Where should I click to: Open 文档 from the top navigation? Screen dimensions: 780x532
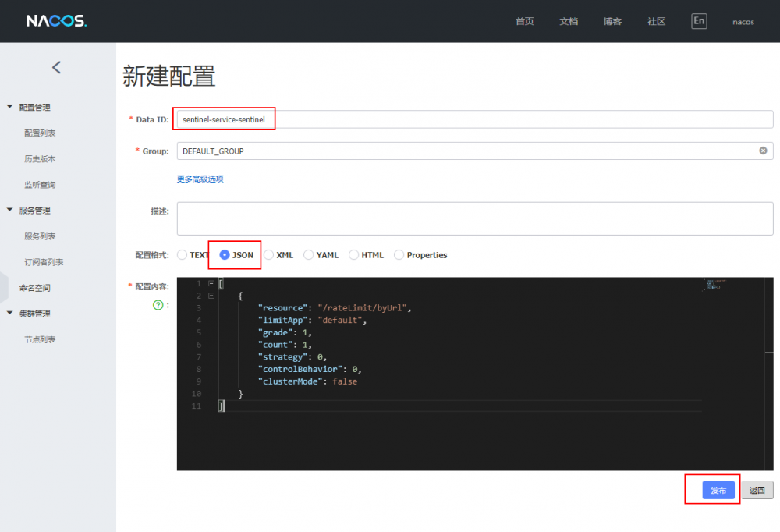pos(569,21)
